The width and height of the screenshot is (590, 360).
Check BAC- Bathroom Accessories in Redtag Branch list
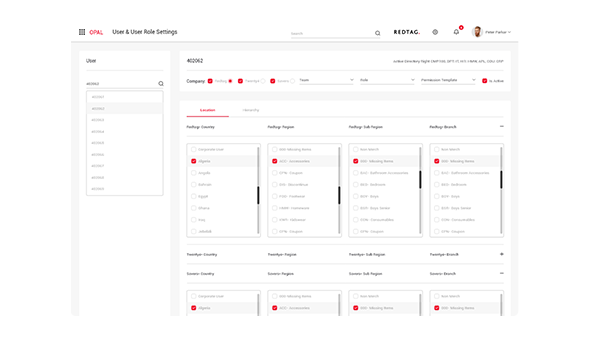click(x=436, y=173)
